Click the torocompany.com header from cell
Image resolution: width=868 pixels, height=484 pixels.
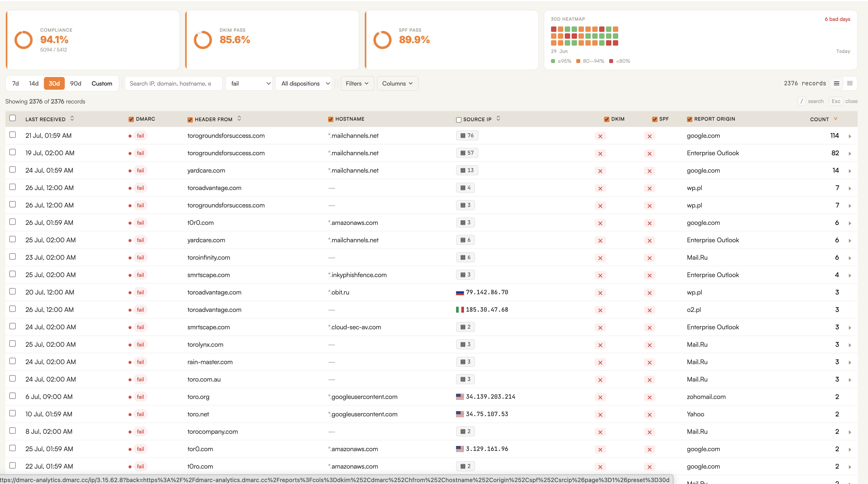[213, 432]
